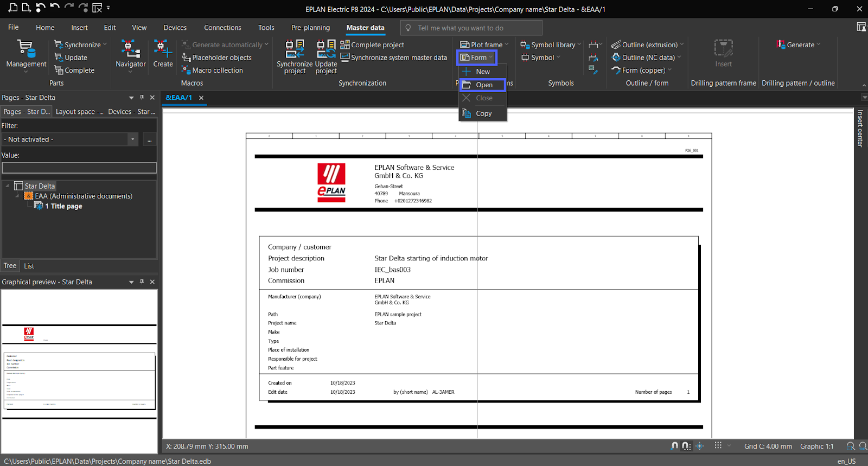The image size is (868, 466).
Task: Click Complete project command
Action: click(x=372, y=44)
